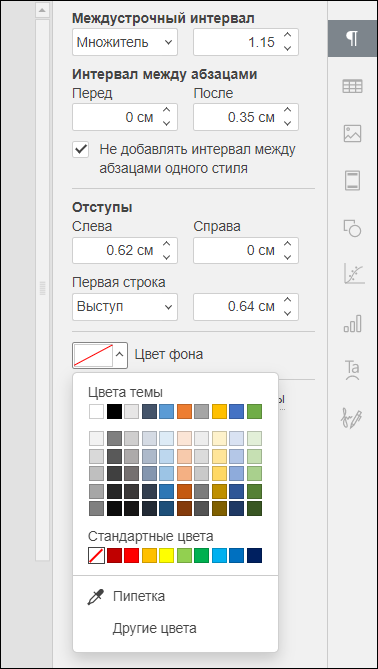Viewport: 378px width, 669px height.
Task: Open bar chart settings sidebar icon
Action: [x=352, y=323]
